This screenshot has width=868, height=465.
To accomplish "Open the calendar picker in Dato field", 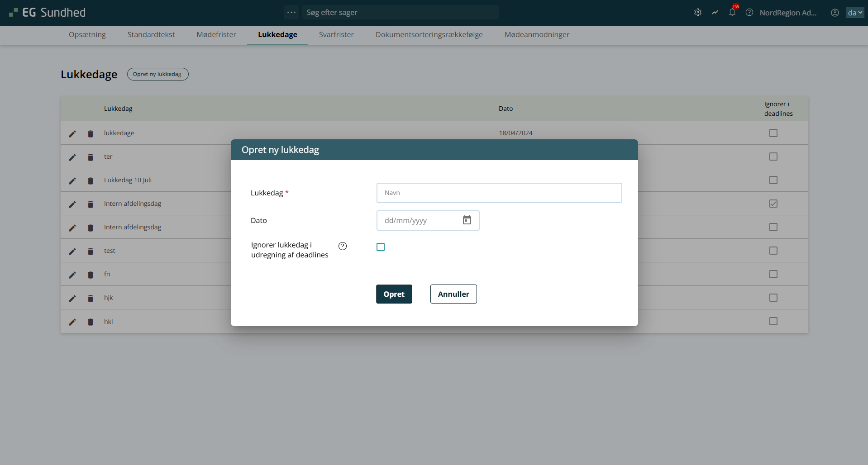I will (467, 220).
